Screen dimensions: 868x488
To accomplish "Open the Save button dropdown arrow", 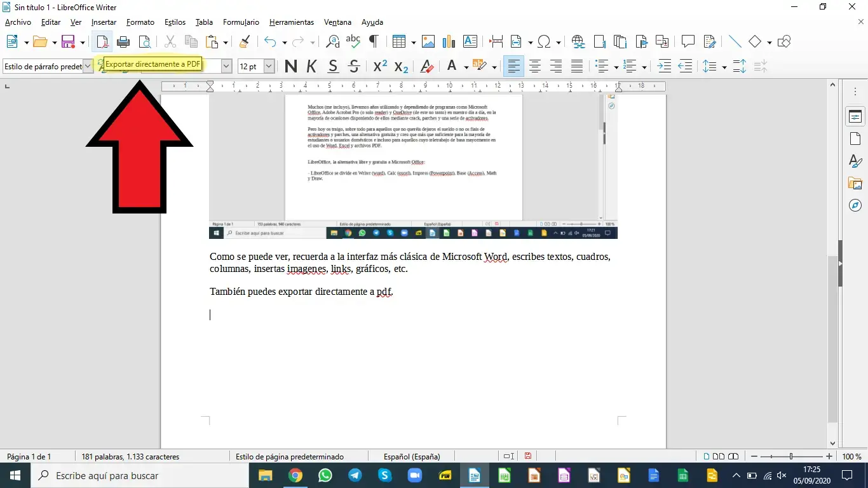I will click(83, 43).
